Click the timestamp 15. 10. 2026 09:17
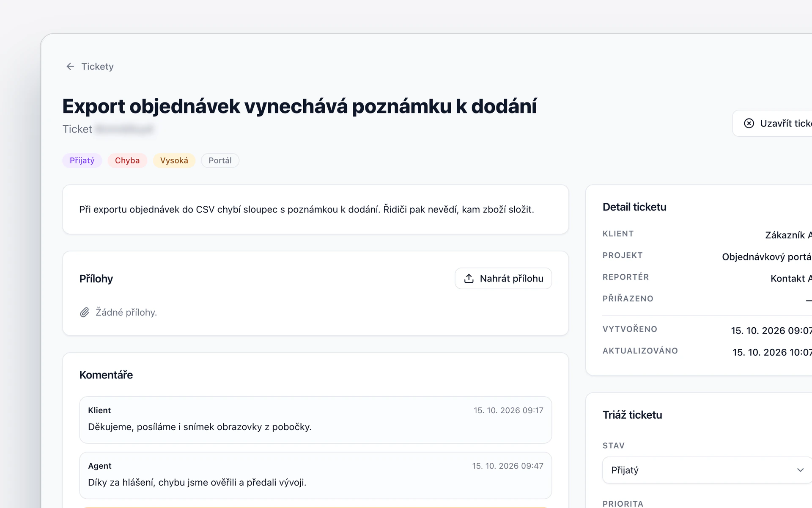812x508 pixels. (x=508, y=410)
